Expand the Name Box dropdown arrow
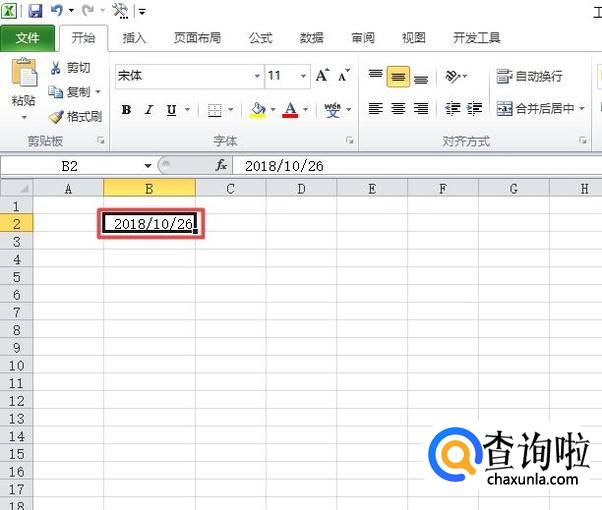602x510 pixels. click(148, 166)
